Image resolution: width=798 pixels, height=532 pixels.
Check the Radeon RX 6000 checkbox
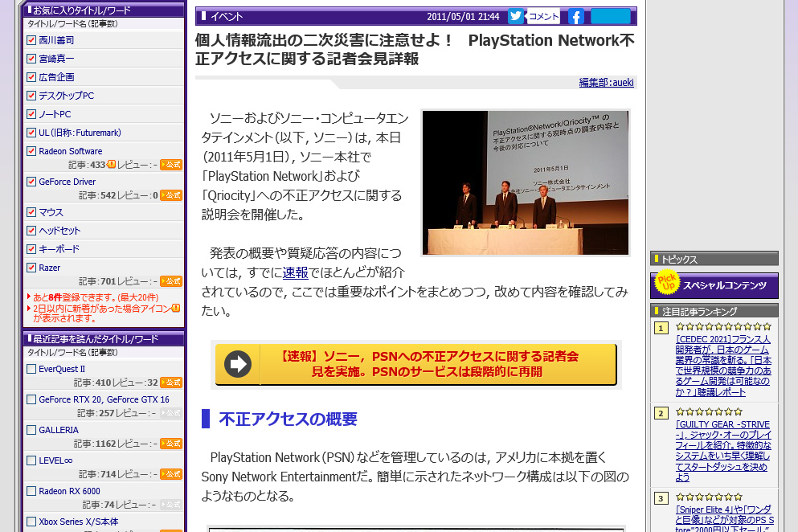click(x=31, y=491)
